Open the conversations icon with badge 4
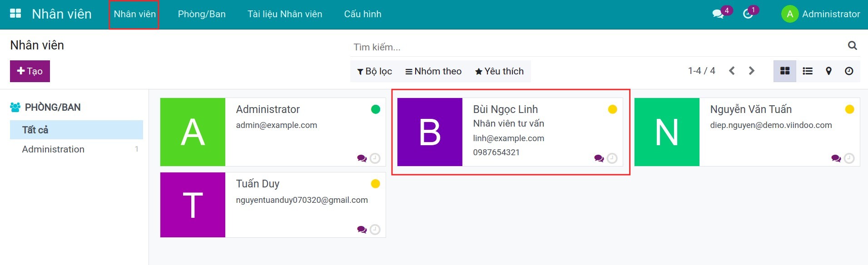 [718, 14]
